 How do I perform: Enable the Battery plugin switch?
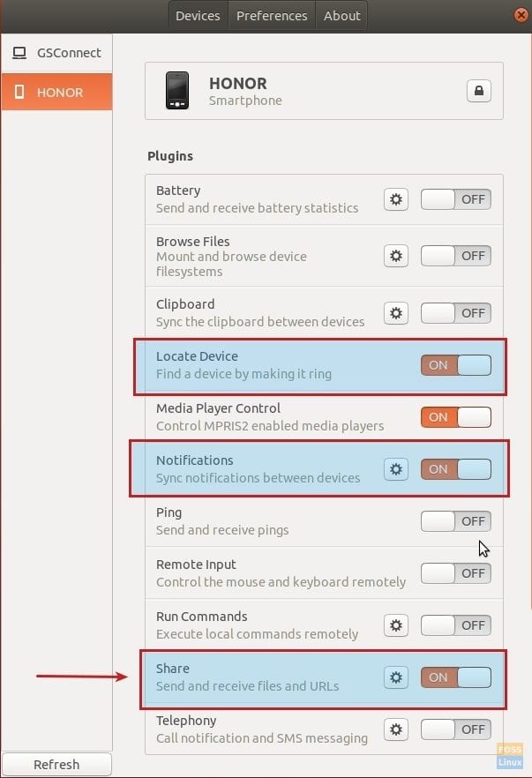click(455, 199)
